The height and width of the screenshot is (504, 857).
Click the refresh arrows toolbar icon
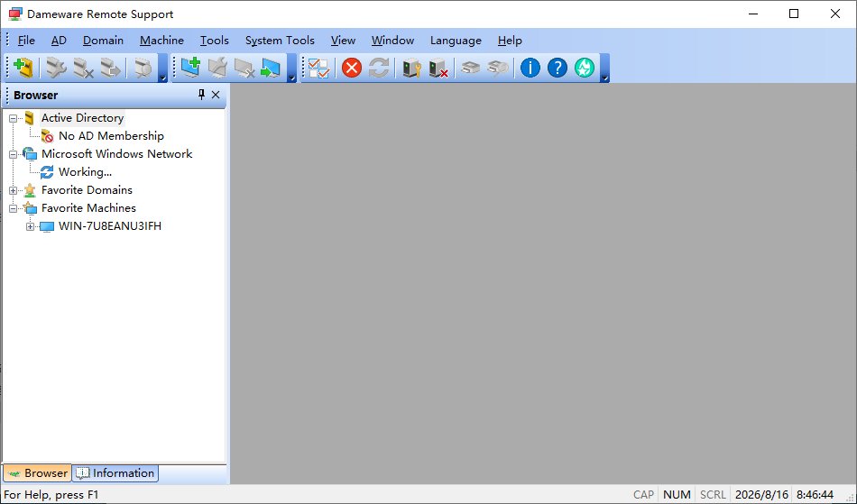[379, 69]
